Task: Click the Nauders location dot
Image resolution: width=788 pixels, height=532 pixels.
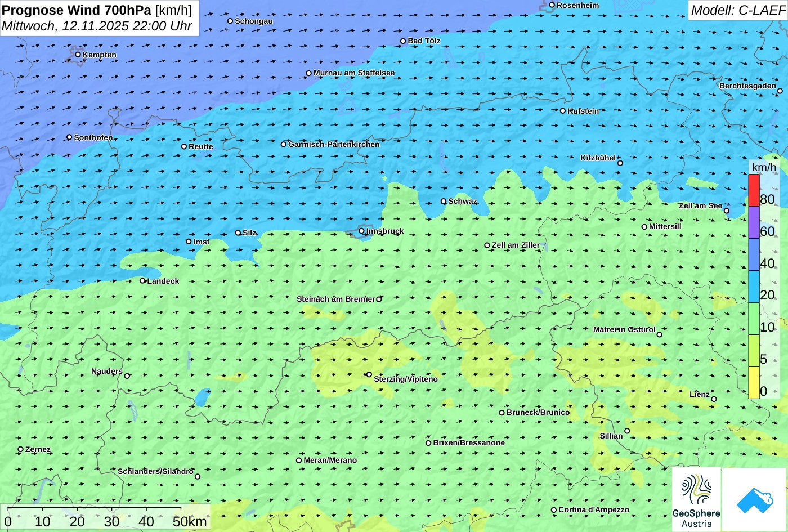Action: tap(127, 376)
